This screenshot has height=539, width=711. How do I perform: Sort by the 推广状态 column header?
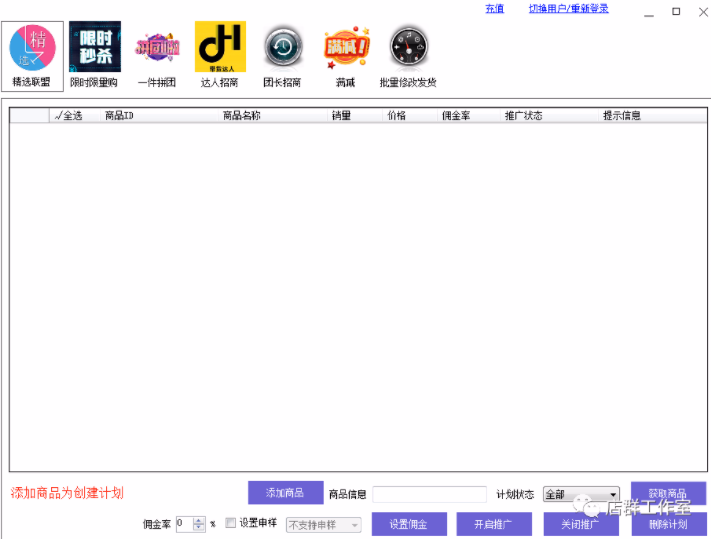pyautogui.click(x=550, y=116)
